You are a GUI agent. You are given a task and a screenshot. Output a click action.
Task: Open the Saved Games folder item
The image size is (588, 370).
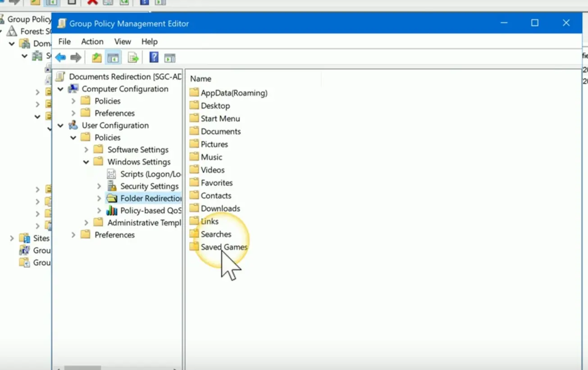pyautogui.click(x=223, y=247)
